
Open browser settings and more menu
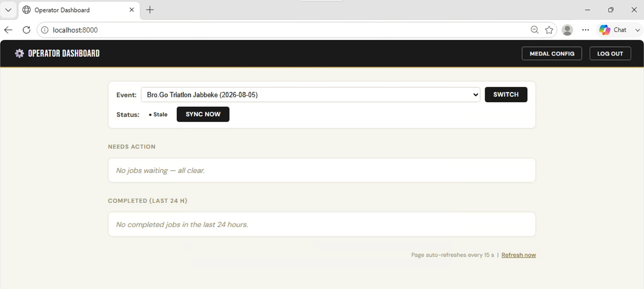tap(586, 30)
